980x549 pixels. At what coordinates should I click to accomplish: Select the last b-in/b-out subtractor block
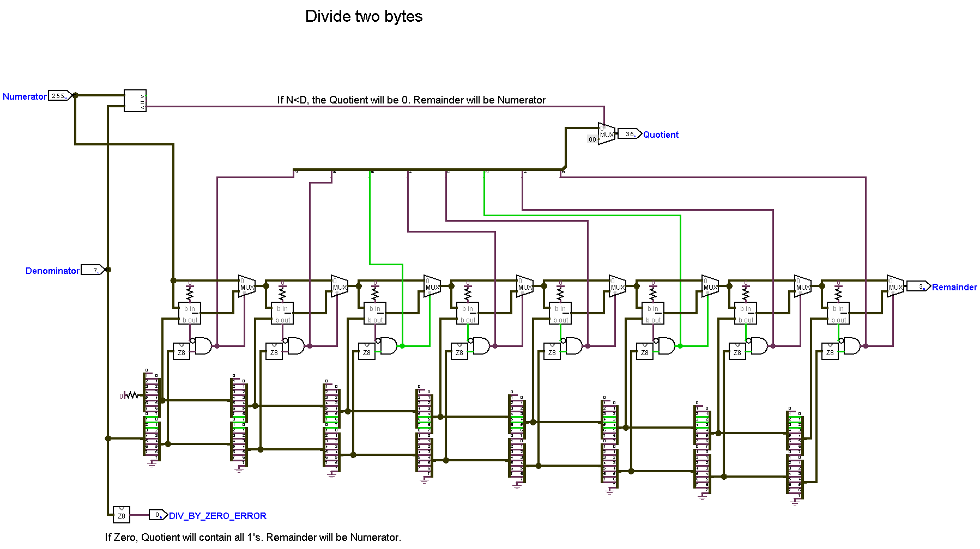(x=838, y=313)
